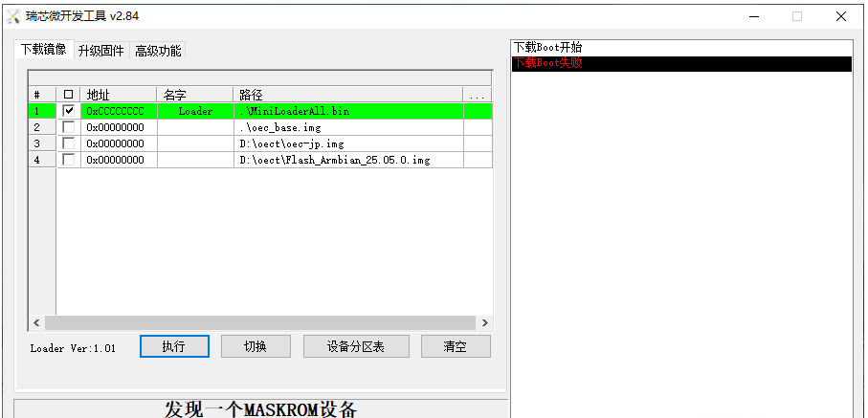Click the address cell of row 3

[119, 143]
